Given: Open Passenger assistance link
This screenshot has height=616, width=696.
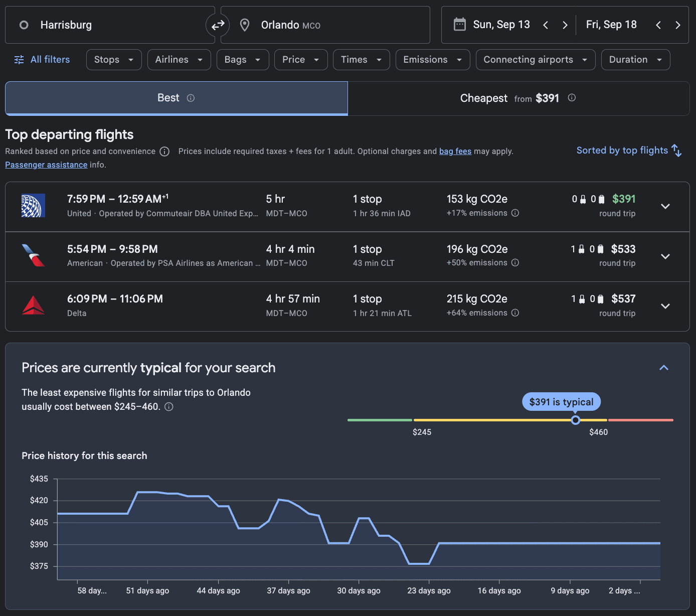Looking at the screenshot, I should click(46, 165).
